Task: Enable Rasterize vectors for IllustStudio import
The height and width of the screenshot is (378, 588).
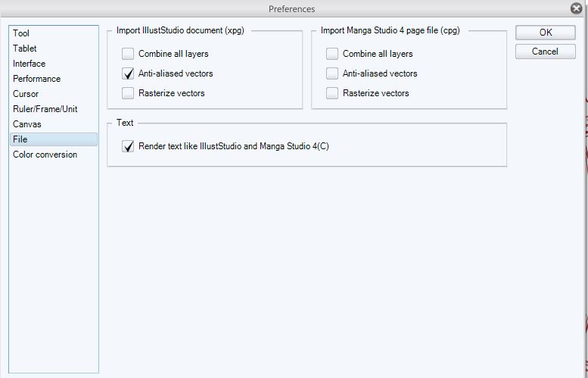Action: (x=128, y=93)
